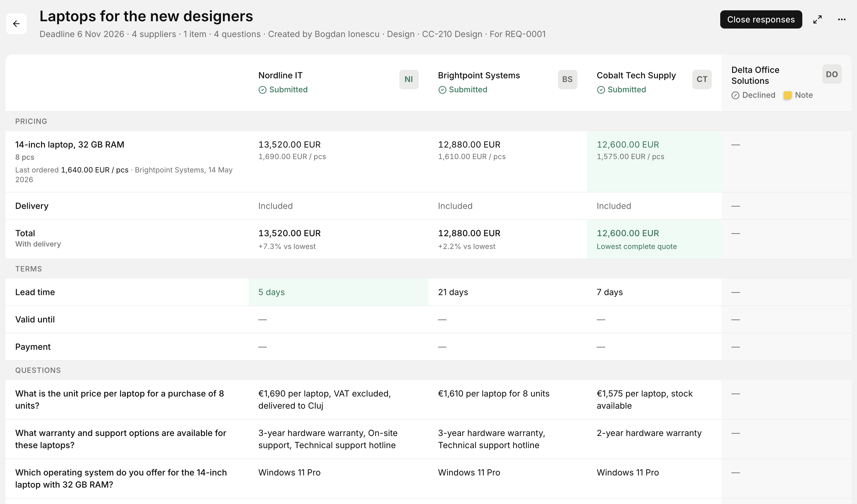This screenshot has width=857, height=504.
Task: Select the 12,600.00 EUR lowest total cell
Action: point(654,239)
